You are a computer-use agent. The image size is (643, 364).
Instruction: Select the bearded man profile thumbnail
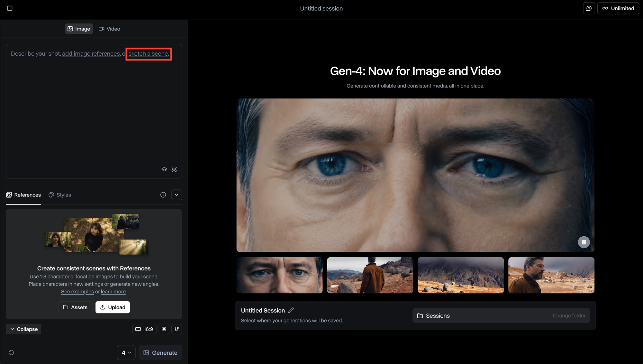[551, 275]
